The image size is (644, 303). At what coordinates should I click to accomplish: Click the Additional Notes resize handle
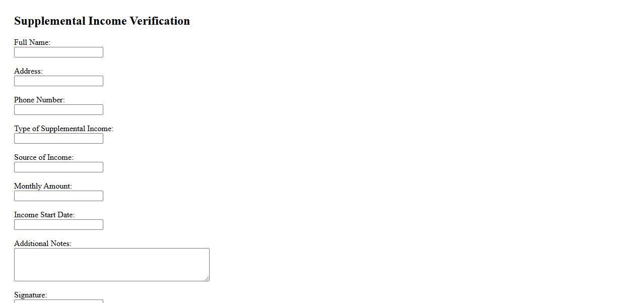[x=207, y=278]
